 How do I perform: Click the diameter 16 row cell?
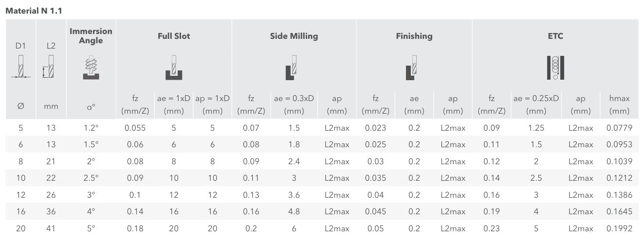point(20,211)
